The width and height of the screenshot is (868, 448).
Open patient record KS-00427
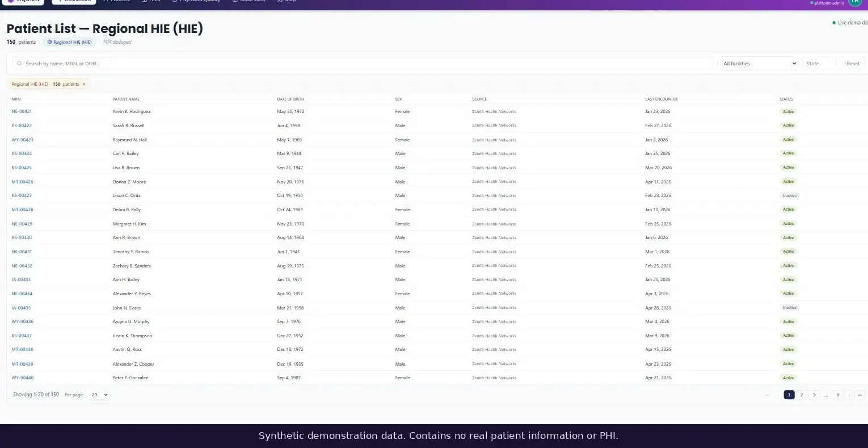22,196
